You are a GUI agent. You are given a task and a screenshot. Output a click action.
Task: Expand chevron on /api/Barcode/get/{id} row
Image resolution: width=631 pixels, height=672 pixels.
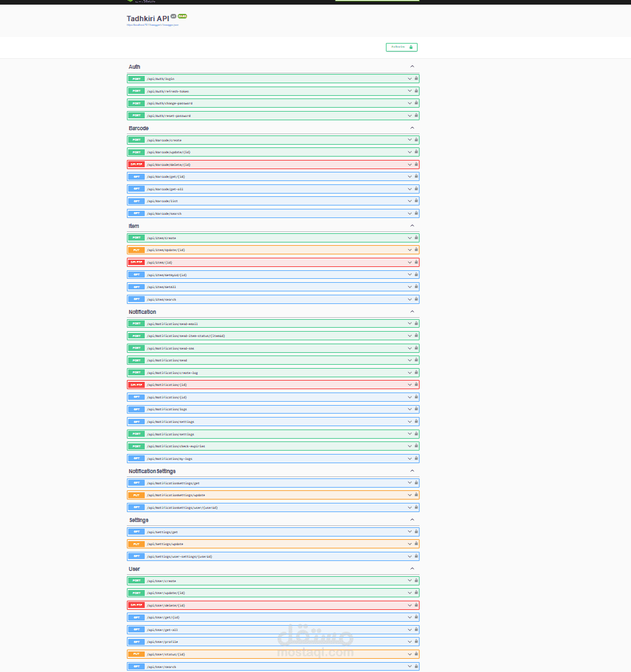pos(410,176)
